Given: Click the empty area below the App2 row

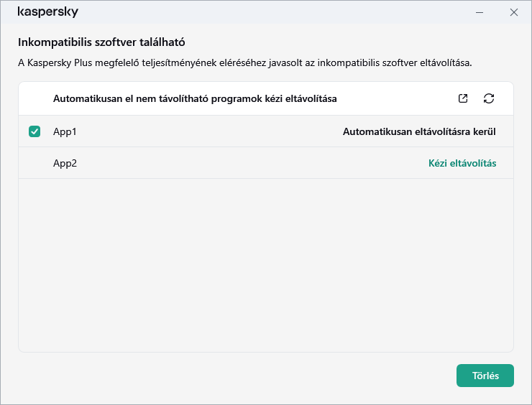Looking at the screenshot, I should [266, 266].
